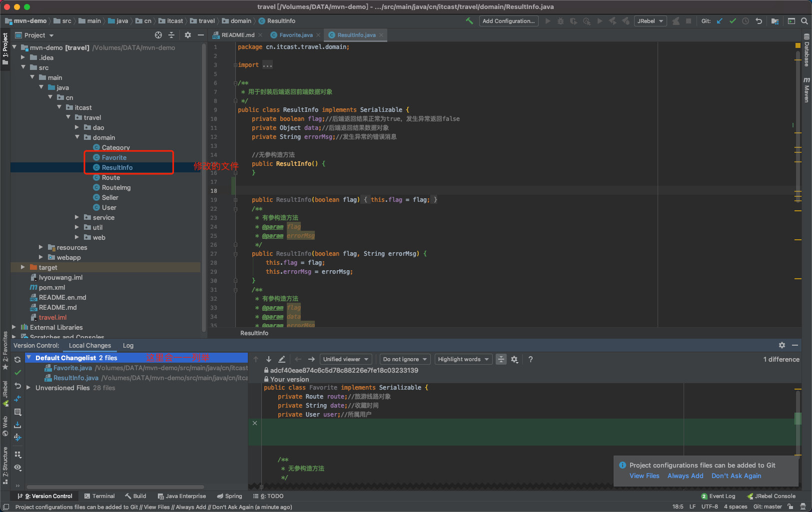
Task: Toggle the Project tool window stripe button
Action: (5, 48)
